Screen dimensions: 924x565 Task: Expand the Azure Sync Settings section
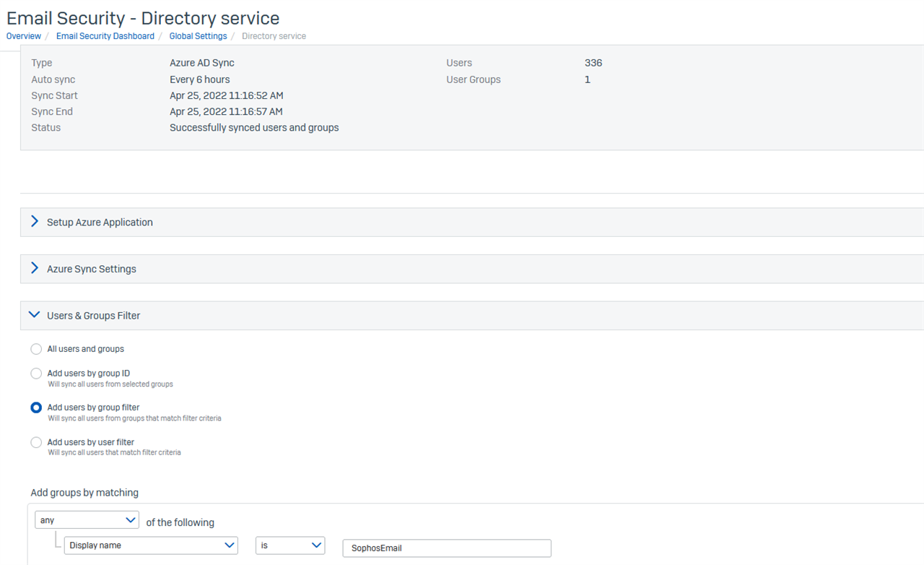click(x=472, y=269)
